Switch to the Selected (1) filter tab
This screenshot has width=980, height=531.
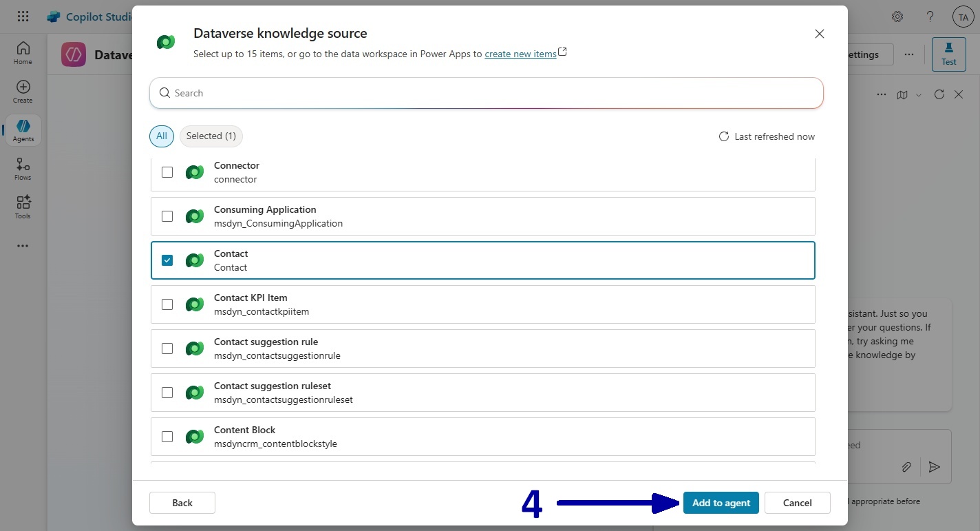pos(211,136)
